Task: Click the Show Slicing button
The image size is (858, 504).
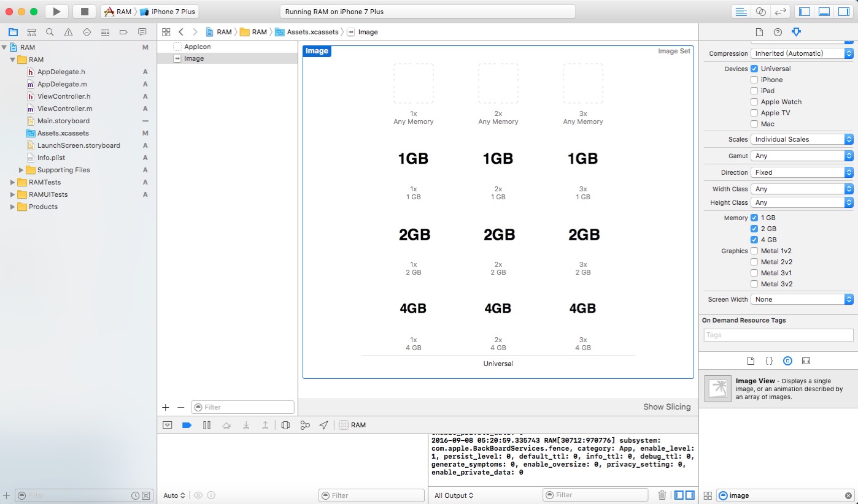Action: coord(667,407)
